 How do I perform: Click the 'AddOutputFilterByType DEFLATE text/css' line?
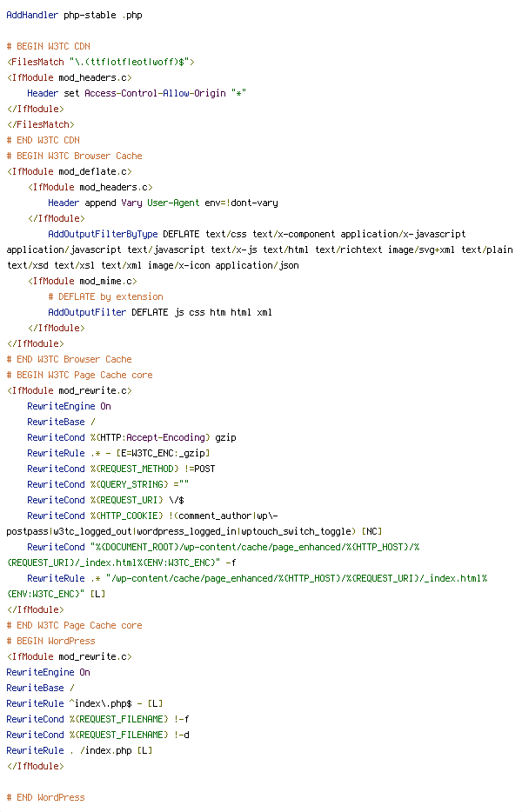point(257,234)
